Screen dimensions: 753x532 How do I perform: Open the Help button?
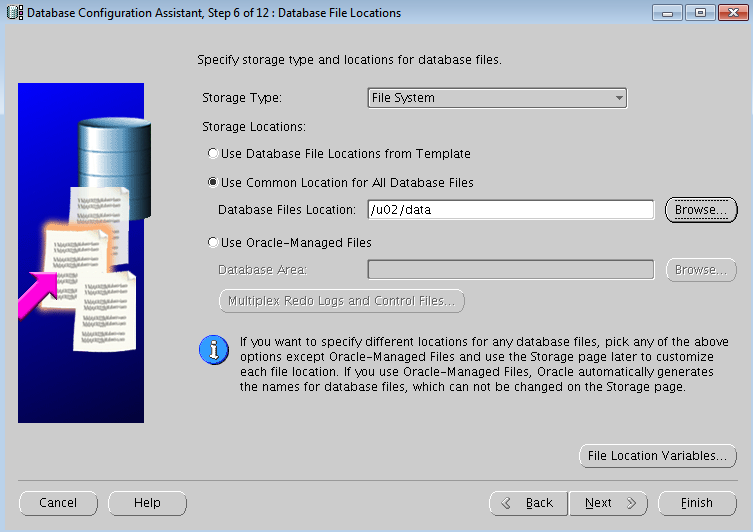click(x=147, y=503)
